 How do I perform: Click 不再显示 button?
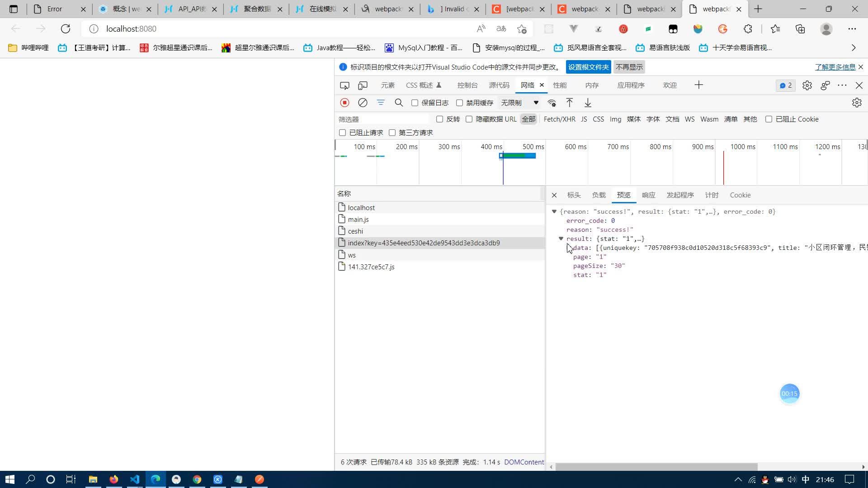tap(629, 67)
